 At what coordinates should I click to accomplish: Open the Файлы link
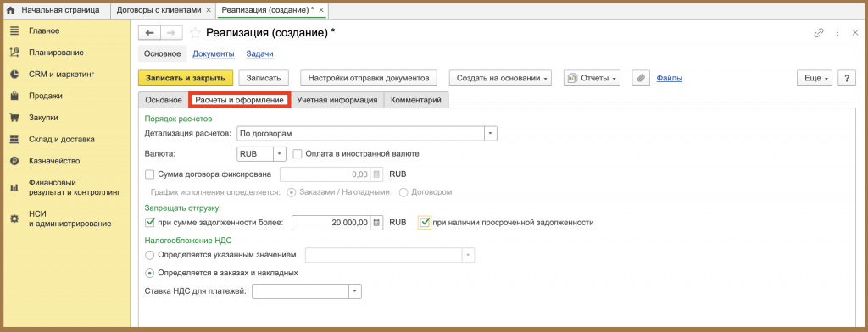pyautogui.click(x=670, y=78)
